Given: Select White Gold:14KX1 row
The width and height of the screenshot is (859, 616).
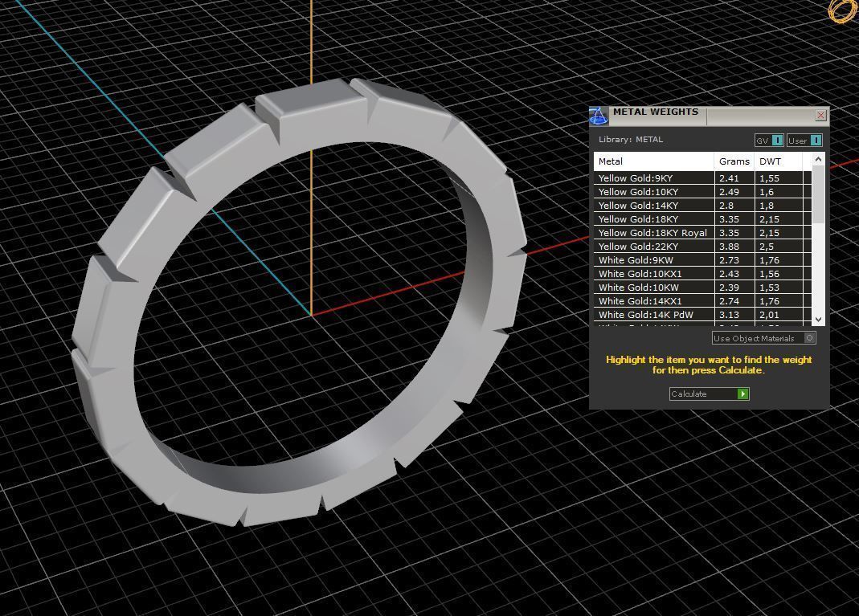Looking at the screenshot, I should coord(702,301).
